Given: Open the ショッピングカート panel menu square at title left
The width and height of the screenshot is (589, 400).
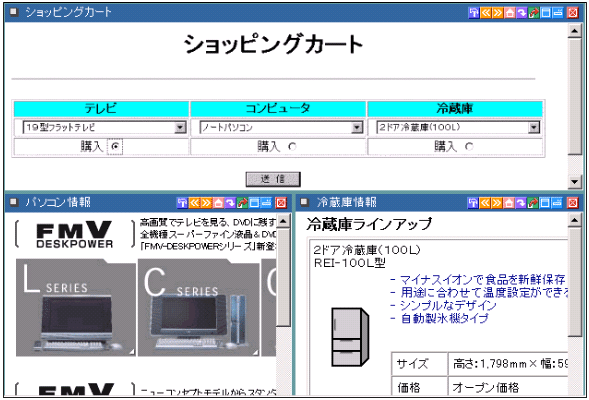Looking at the screenshot, I should [x=14, y=12].
